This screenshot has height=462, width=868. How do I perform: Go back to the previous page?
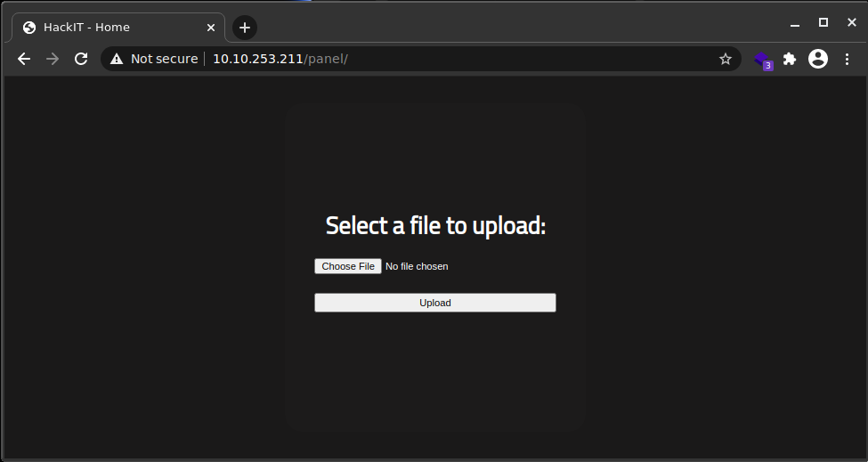click(24, 59)
